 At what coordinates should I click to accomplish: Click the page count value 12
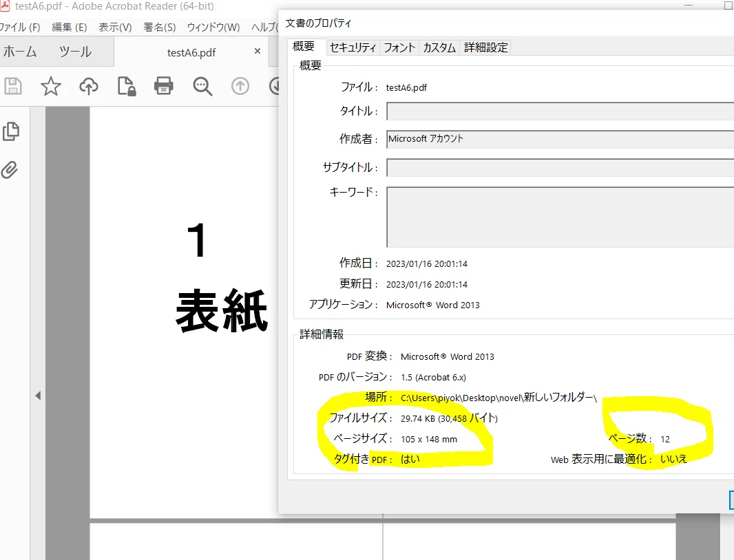pyautogui.click(x=665, y=440)
